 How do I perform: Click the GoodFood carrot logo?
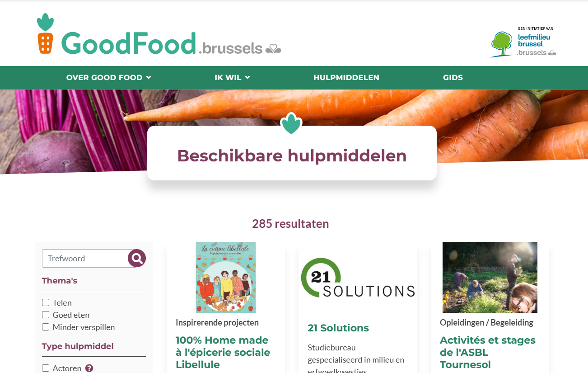point(45,34)
